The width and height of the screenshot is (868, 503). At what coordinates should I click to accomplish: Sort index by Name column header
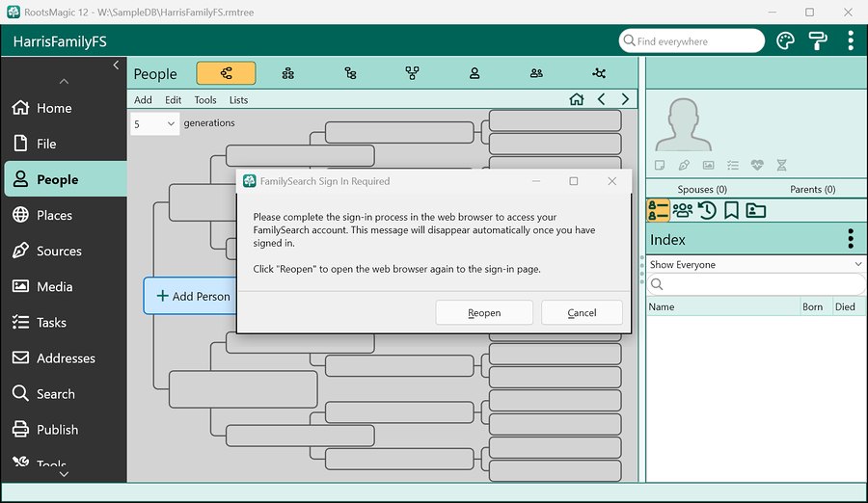(723, 306)
